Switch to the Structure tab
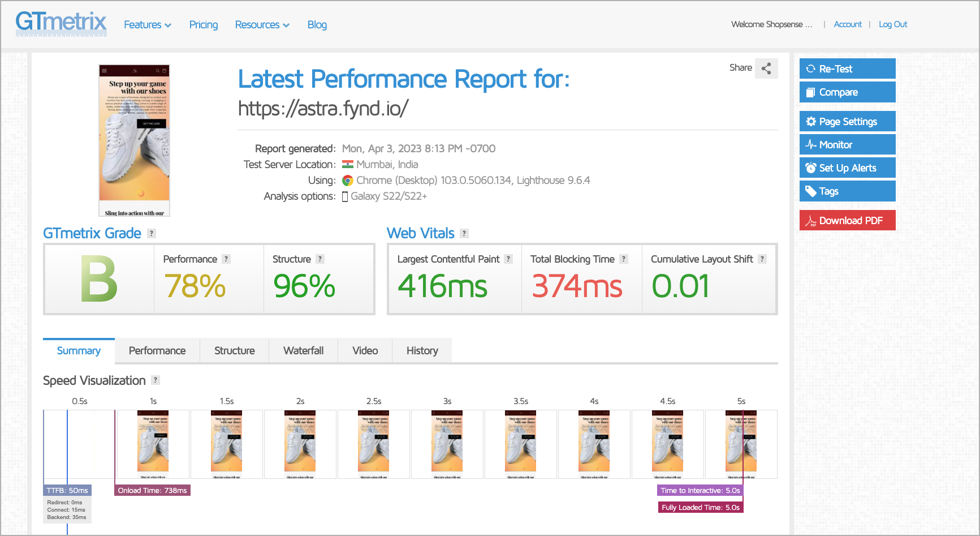 (x=235, y=351)
